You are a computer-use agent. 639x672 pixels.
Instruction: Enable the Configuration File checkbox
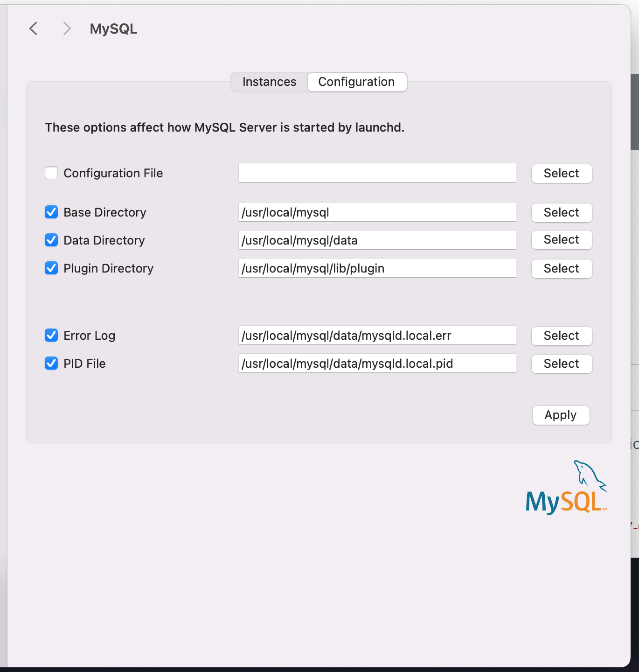pos(51,173)
